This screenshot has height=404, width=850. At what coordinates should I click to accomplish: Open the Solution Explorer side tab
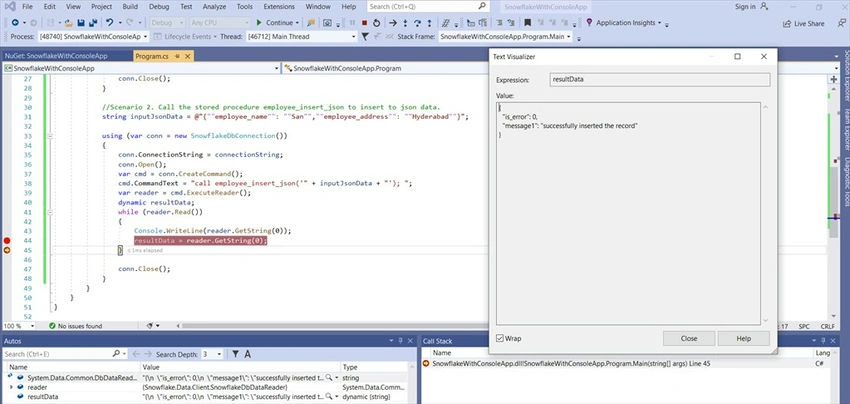coord(846,76)
